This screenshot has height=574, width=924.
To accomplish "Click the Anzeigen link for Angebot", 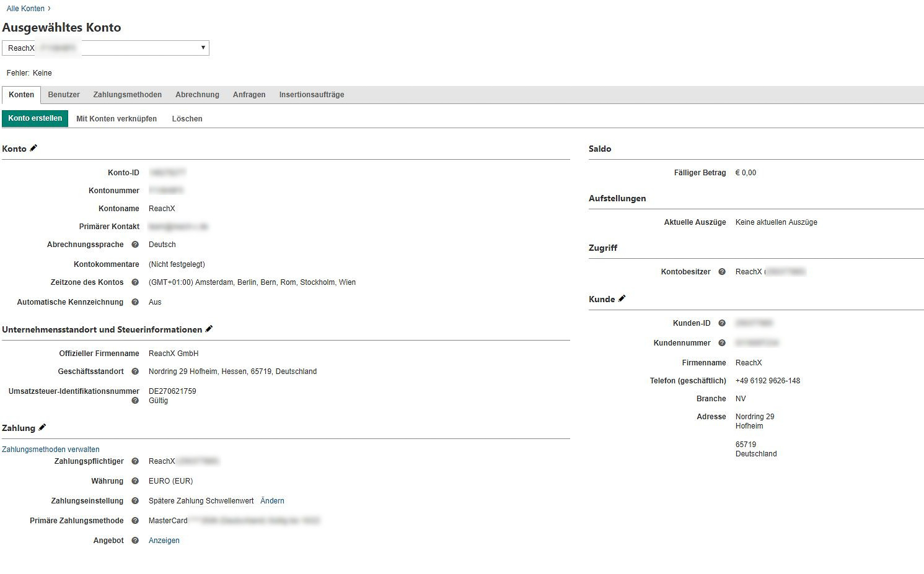I will tap(164, 541).
